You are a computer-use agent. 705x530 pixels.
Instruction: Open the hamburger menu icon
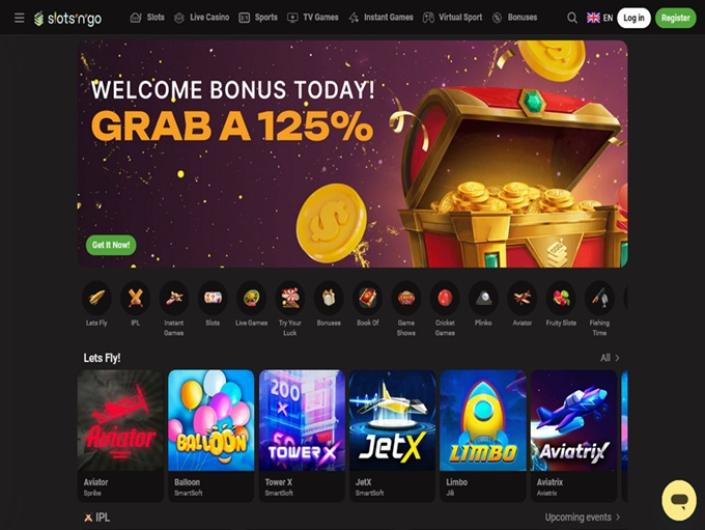[19, 18]
